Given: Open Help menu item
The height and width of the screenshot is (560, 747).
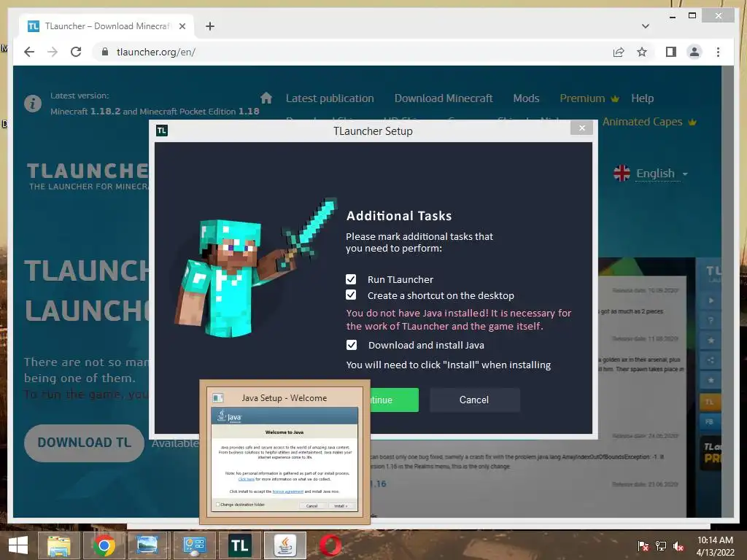Looking at the screenshot, I should 642,98.
